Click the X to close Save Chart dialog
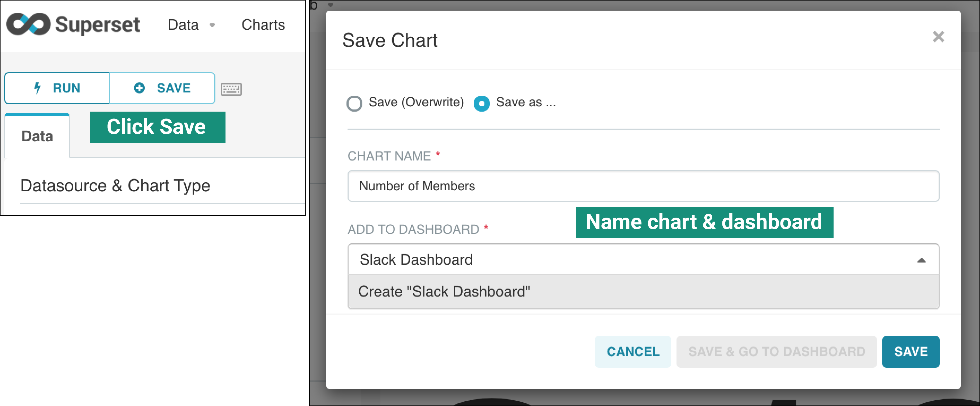The width and height of the screenshot is (980, 406). [938, 37]
